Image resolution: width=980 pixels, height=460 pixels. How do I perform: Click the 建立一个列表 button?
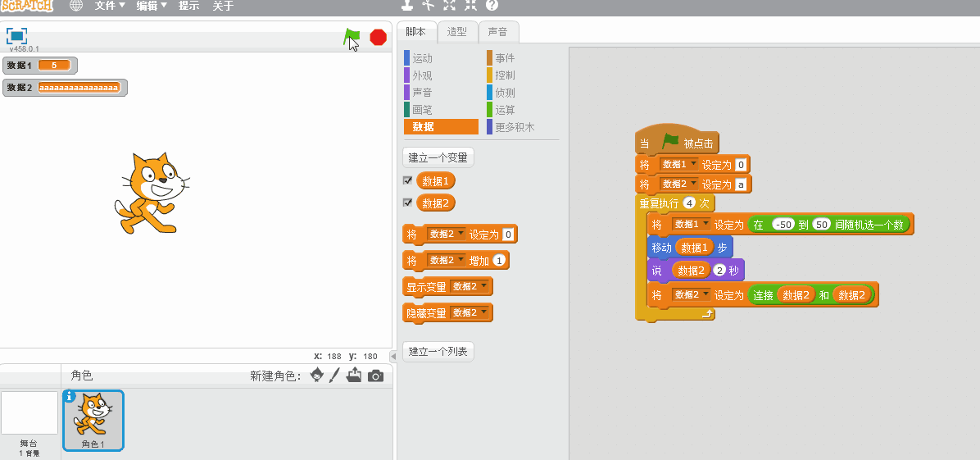click(x=438, y=351)
